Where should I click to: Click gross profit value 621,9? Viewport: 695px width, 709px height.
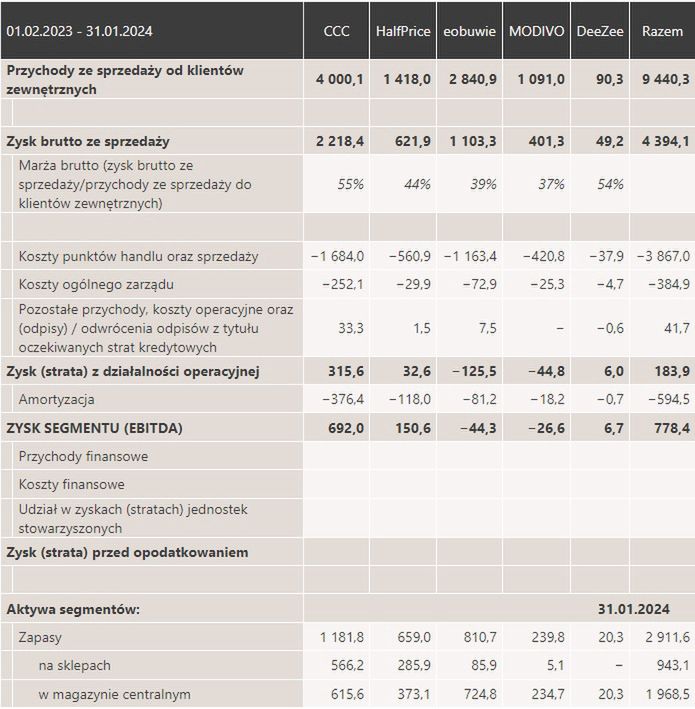[413, 142]
